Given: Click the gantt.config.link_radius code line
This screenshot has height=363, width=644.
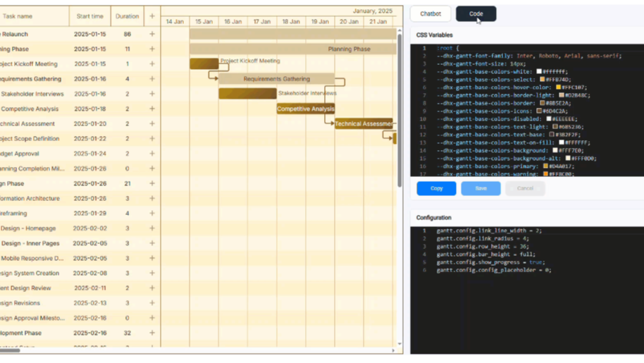Looking at the screenshot, I should coord(483,238).
